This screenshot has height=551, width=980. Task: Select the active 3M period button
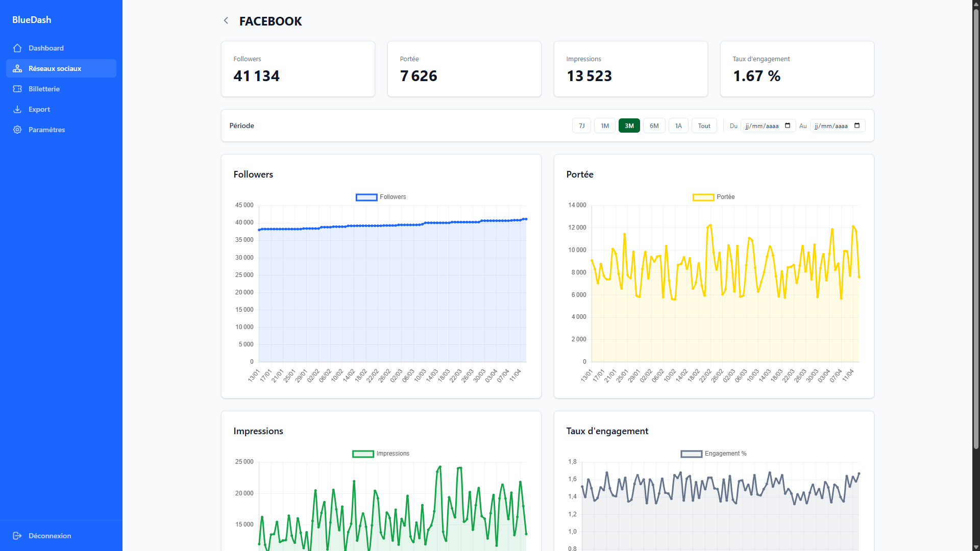pyautogui.click(x=629, y=126)
